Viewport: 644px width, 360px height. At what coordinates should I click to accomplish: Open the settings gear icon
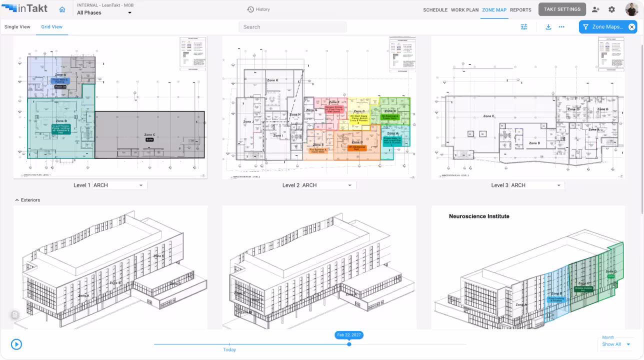611,9
